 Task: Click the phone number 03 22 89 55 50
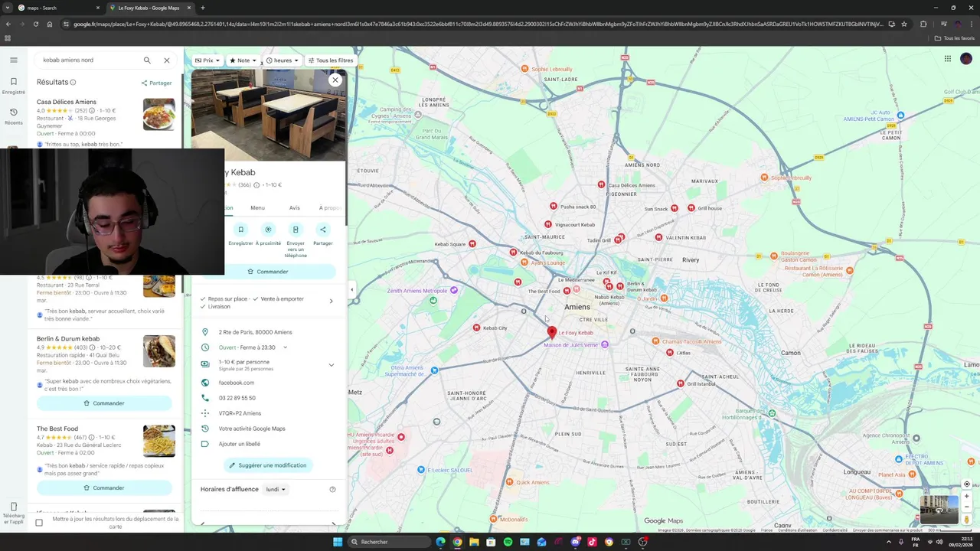[x=237, y=398]
